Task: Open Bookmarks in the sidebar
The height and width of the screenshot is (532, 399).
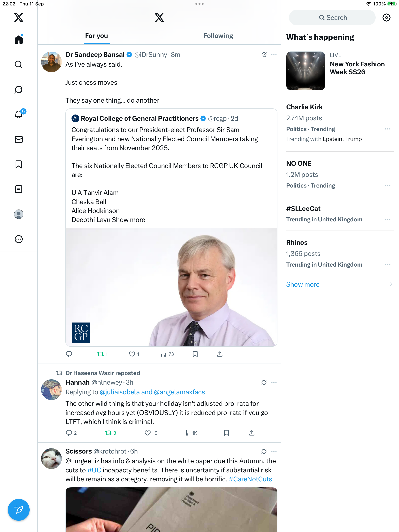Action: [19, 165]
